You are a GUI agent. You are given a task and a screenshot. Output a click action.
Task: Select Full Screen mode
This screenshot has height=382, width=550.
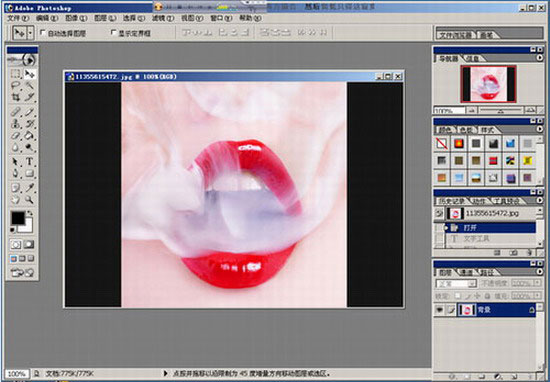(x=31, y=259)
